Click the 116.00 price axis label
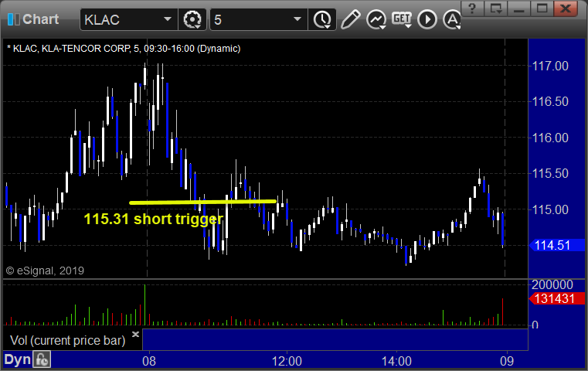 point(550,138)
